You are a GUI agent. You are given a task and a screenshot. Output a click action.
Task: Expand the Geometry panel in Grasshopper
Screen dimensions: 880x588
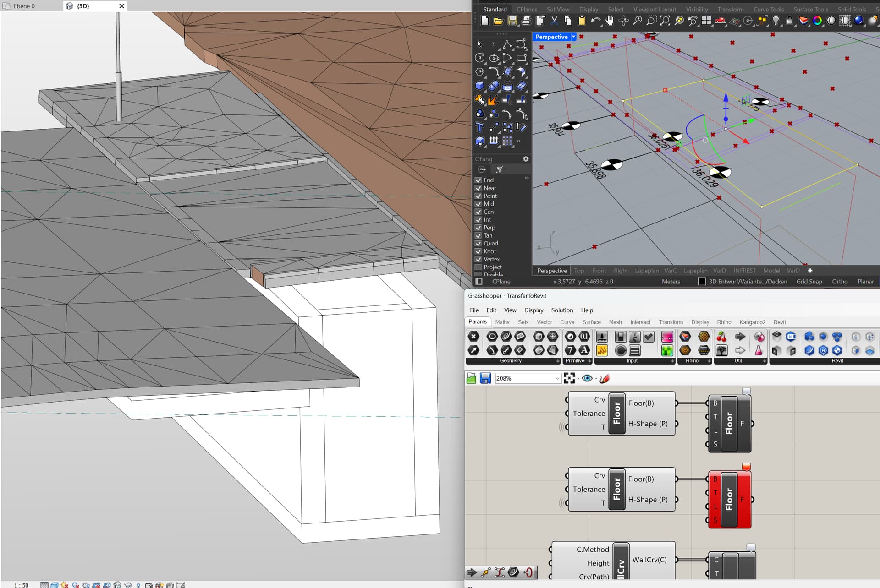coord(558,361)
